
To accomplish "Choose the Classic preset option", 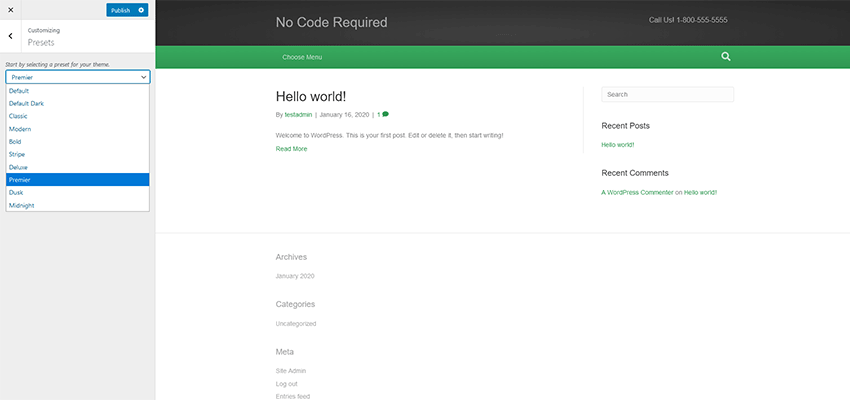I will [x=19, y=116].
